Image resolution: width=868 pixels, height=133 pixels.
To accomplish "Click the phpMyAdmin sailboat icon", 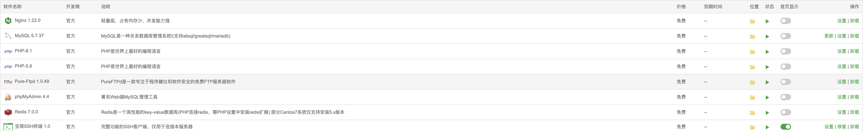I will (x=8, y=97).
